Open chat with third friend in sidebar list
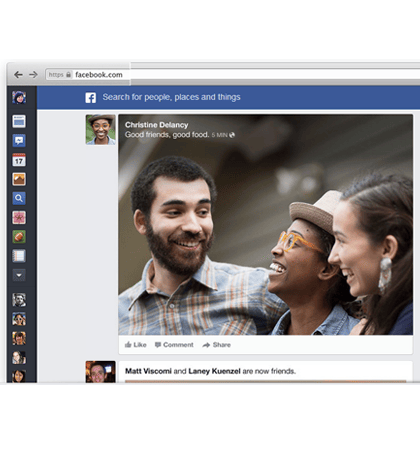 [19, 338]
